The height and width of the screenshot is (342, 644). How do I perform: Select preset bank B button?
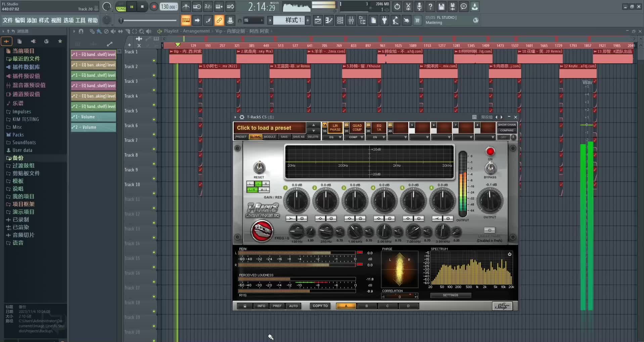tap(367, 306)
